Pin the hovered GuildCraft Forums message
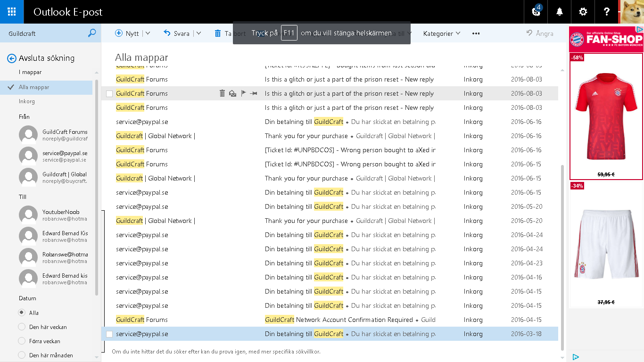This screenshot has width=644, height=362. click(254, 93)
